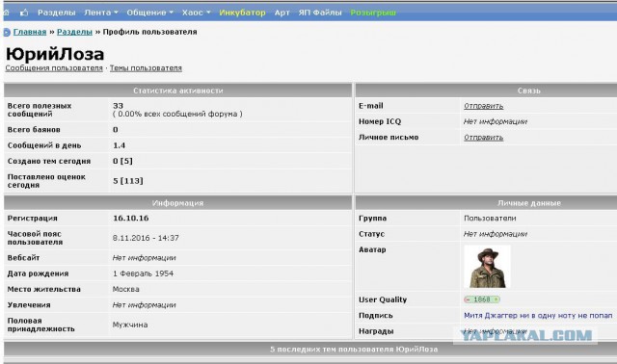Click Отправить link in Личное письмо row
617x364 pixels.
coord(483,138)
